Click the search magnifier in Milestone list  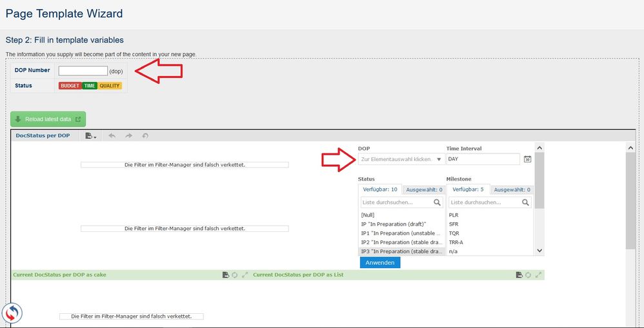(x=525, y=202)
